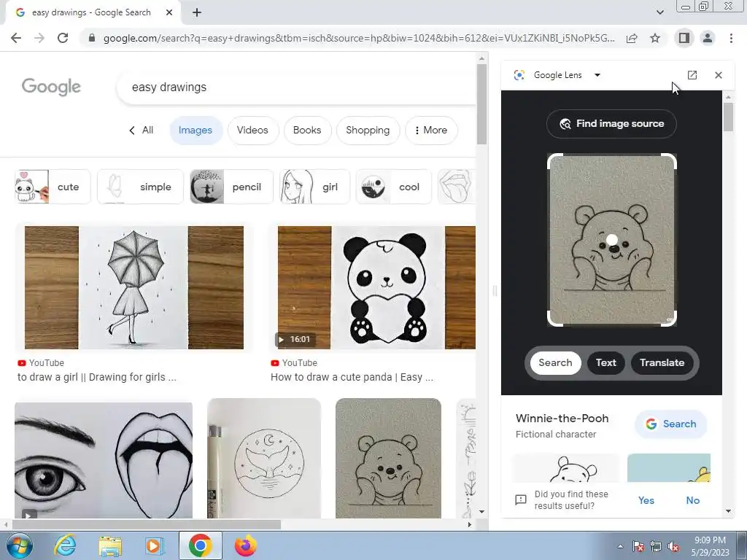Launch Firefox from the taskbar

tap(246, 545)
